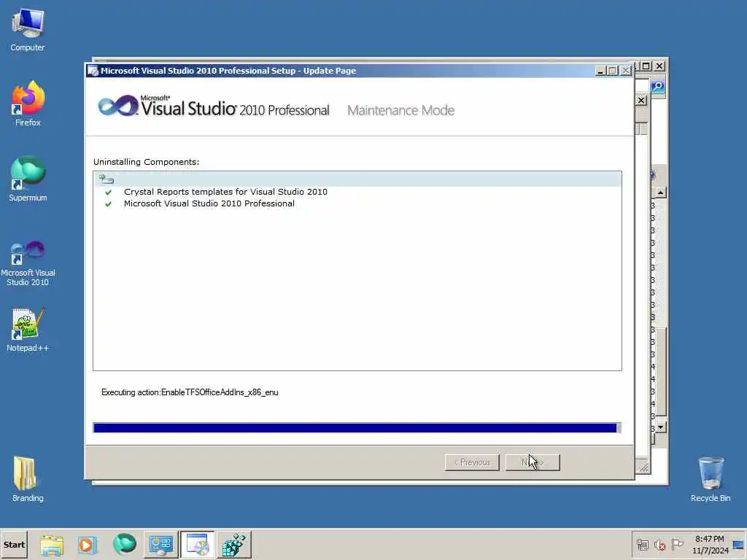Click the current-action arrow icon in list
Image resolution: width=747 pixels, height=560 pixels.
(x=107, y=179)
